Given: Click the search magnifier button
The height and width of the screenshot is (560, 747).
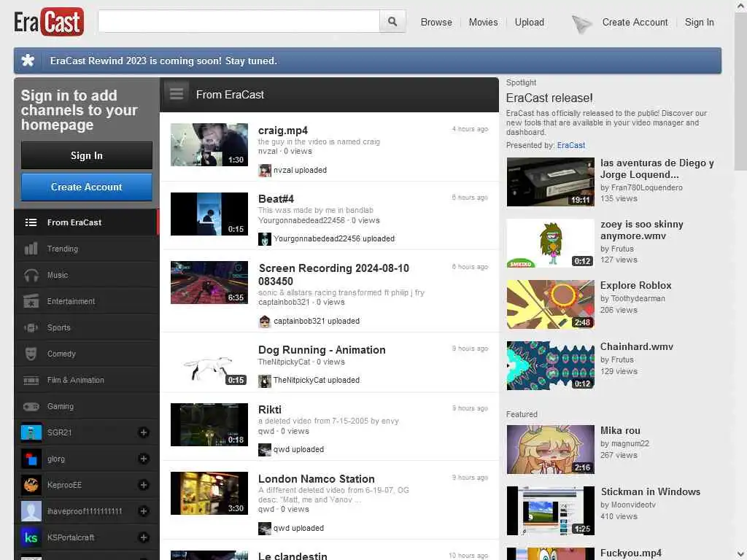Looking at the screenshot, I should coord(392,21).
